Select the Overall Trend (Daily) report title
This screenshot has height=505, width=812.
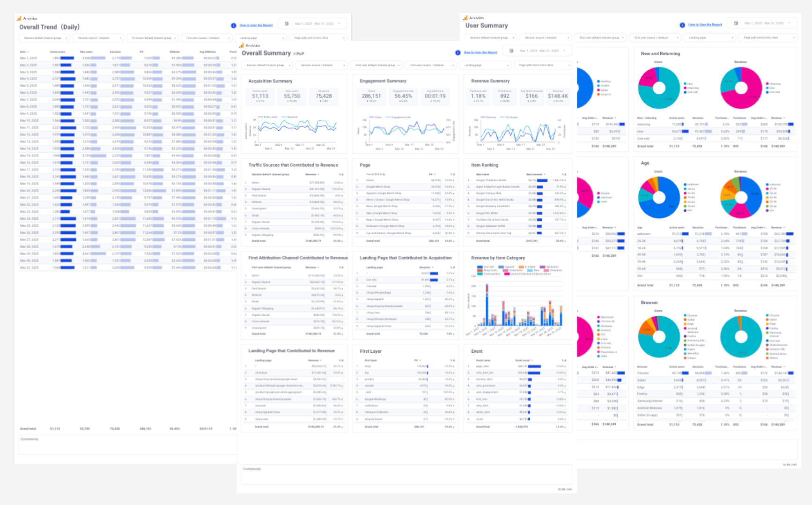click(x=49, y=27)
